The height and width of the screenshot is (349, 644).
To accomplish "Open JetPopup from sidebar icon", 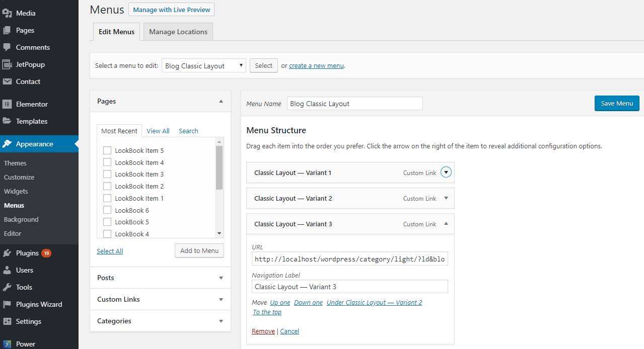I will (7, 64).
